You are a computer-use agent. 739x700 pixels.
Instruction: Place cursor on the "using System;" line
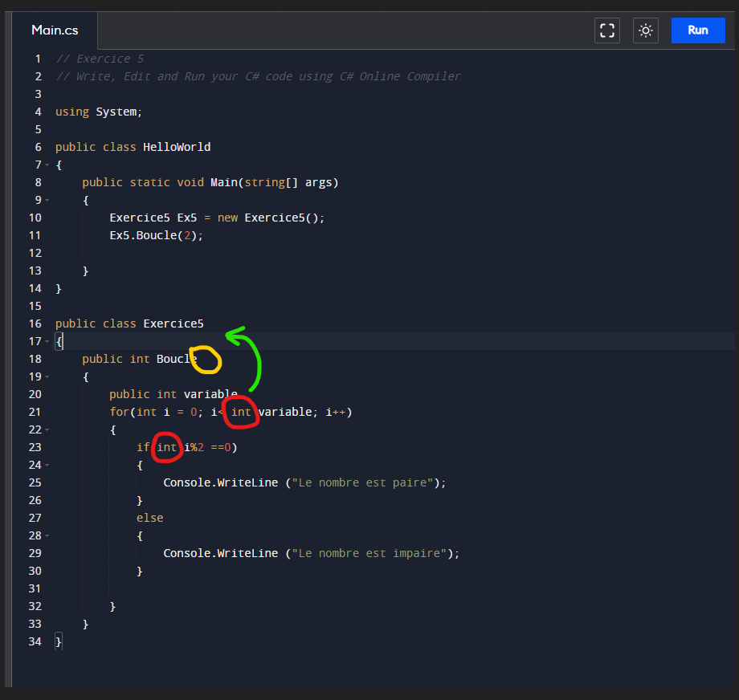[98, 112]
